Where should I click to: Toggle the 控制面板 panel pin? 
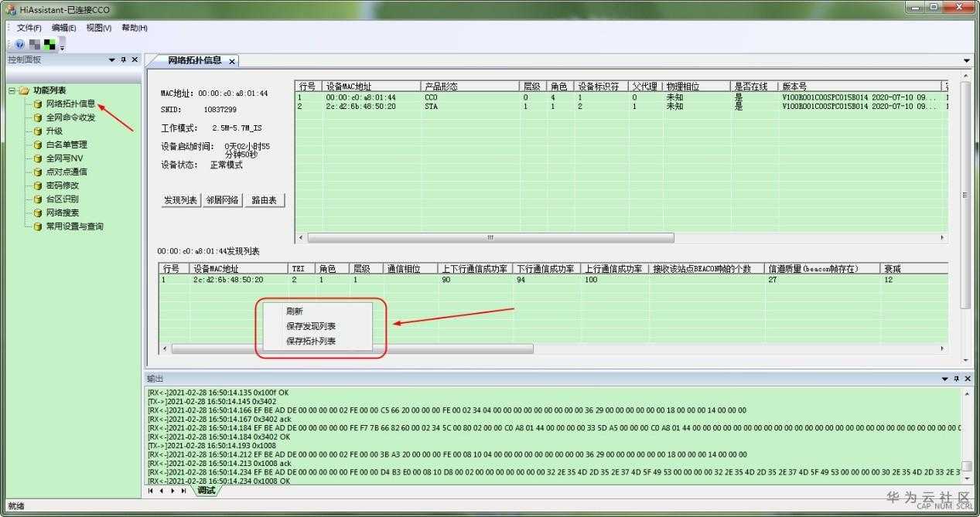pyautogui.click(x=123, y=60)
